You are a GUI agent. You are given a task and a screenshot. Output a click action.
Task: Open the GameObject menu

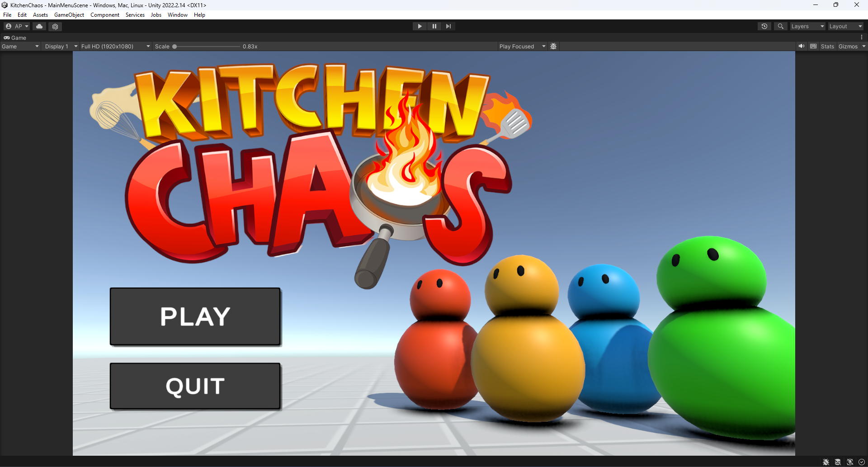tap(69, 15)
